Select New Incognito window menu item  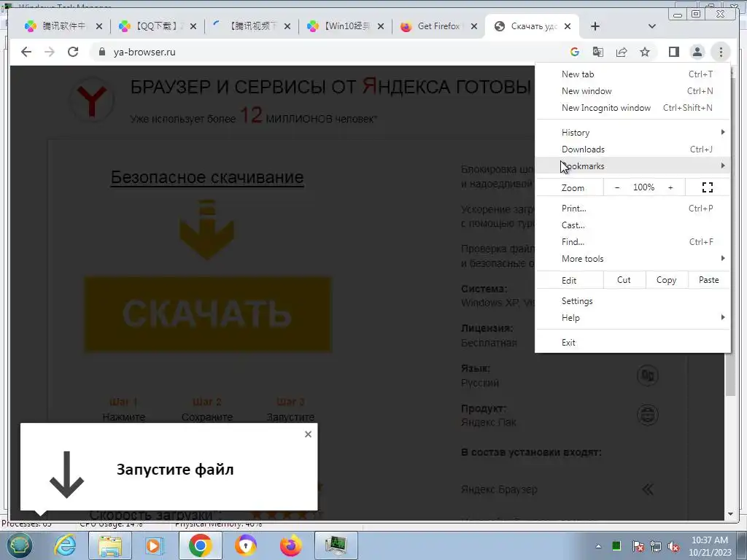[632, 108]
